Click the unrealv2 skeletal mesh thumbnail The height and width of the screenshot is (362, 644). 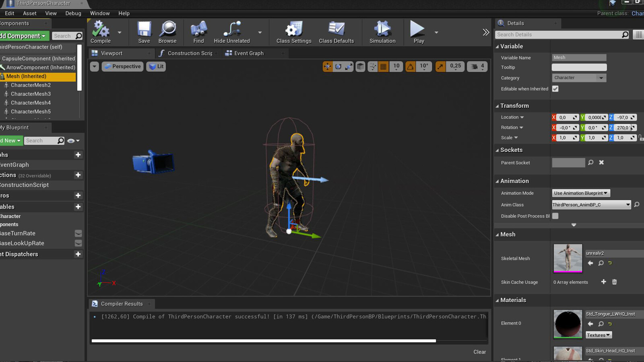coord(568,258)
